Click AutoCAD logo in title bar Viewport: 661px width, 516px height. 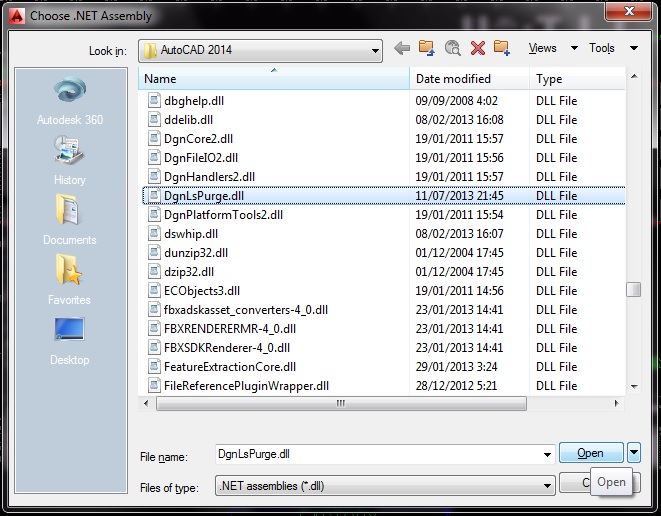pos(17,16)
